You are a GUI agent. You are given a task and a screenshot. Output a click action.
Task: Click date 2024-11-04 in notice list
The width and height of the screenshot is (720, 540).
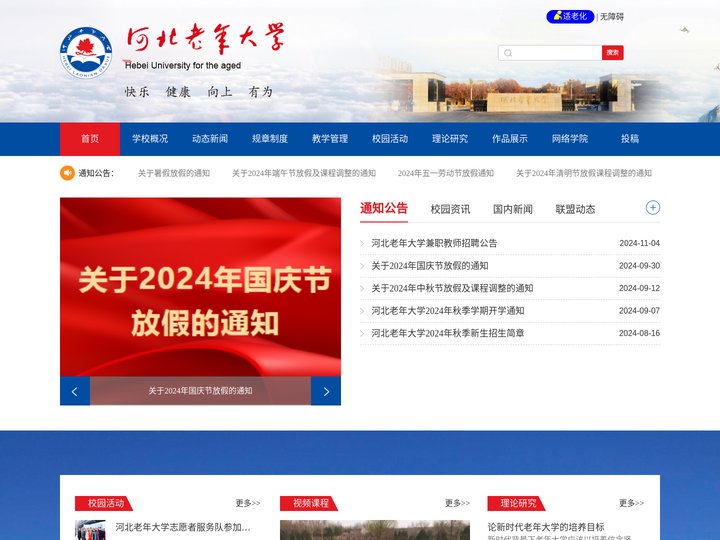[640, 243]
